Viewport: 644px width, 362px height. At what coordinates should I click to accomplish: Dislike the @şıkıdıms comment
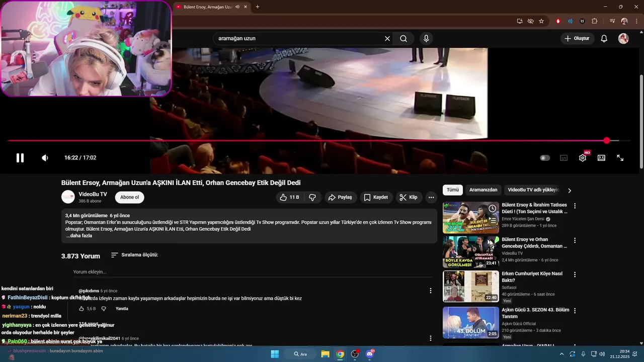(104, 309)
